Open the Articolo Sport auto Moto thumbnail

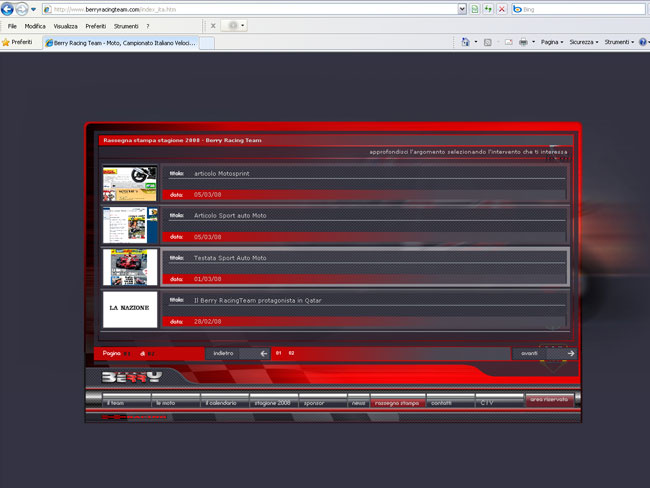130,225
